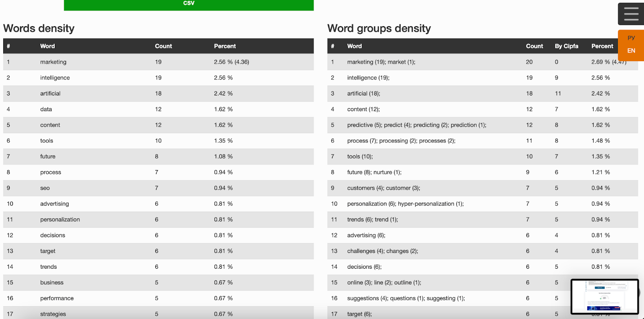Click group 'personalization (6); hyper-personalization (1);'

click(405, 204)
